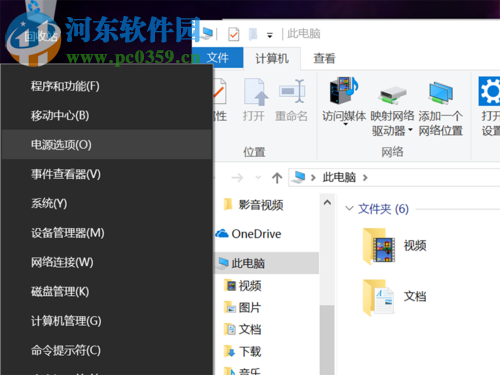Click the navigation pane scrollbar thumb
The width and height of the screenshot is (500, 375).
pos(327,339)
